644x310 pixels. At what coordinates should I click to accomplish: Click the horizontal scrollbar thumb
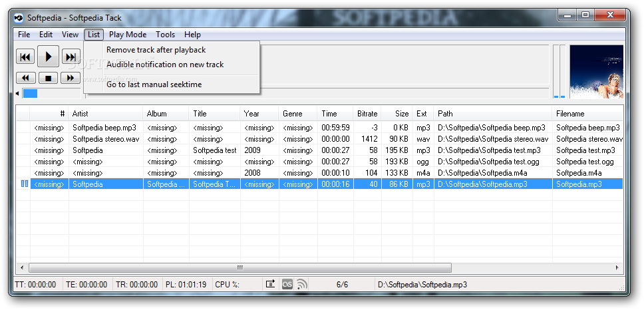[x=240, y=267]
